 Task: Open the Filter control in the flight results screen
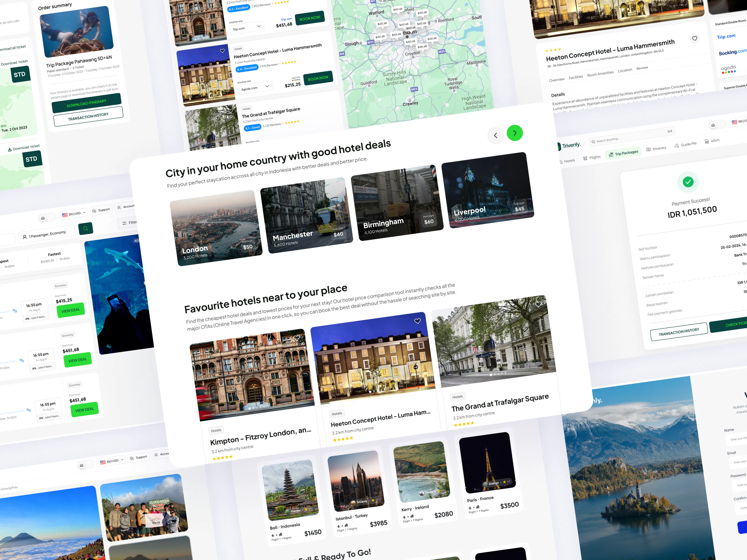(129, 222)
